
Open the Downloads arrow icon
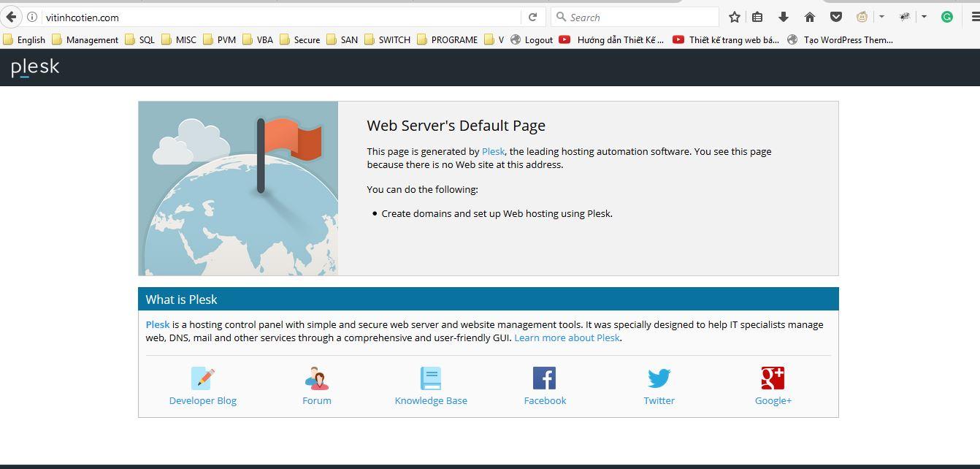[784, 17]
